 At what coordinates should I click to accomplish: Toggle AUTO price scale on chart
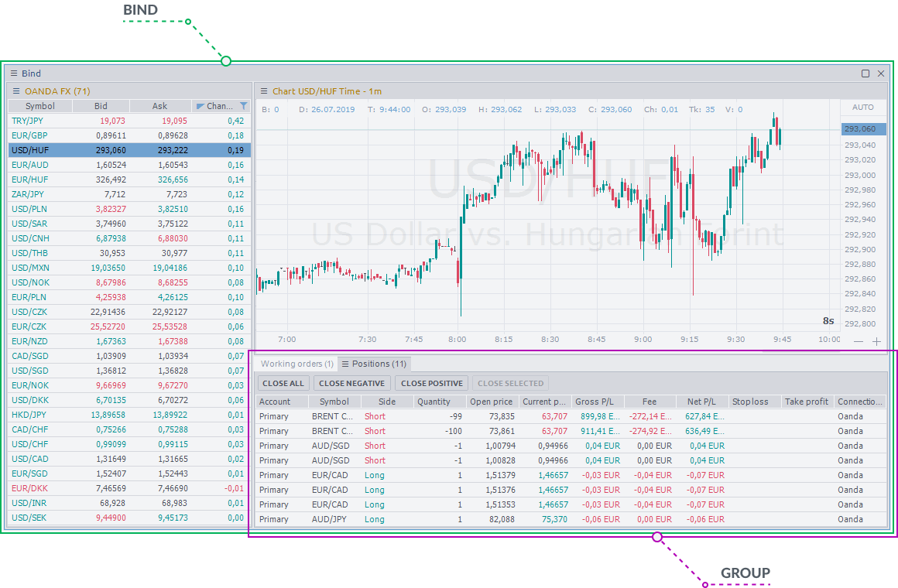click(862, 108)
